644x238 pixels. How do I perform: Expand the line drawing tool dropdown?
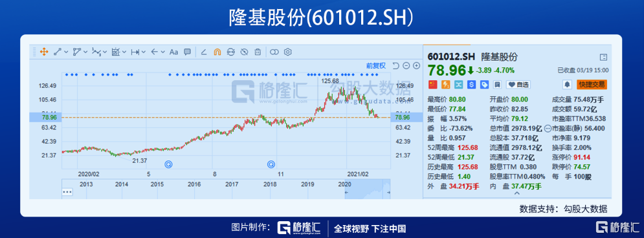pyautogui.click(x=66, y=52)
